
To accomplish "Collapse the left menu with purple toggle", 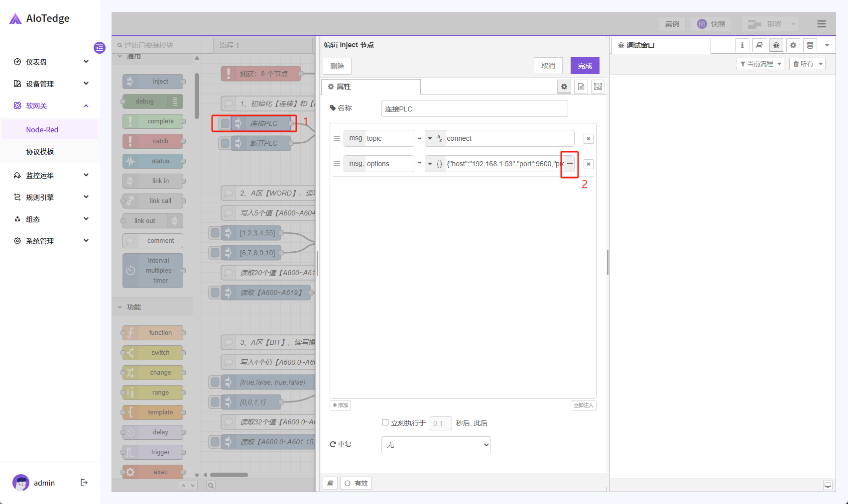I will pos(100,48).
